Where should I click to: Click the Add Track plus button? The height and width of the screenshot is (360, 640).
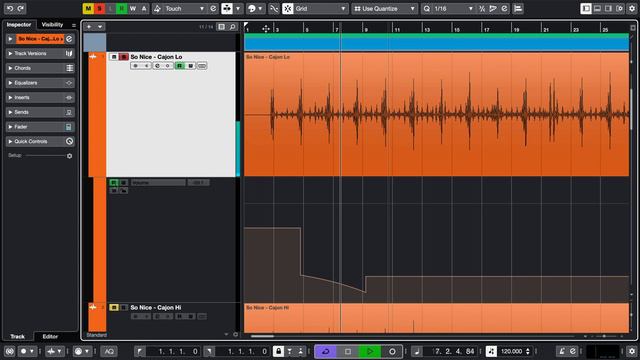tap(89, 27)
